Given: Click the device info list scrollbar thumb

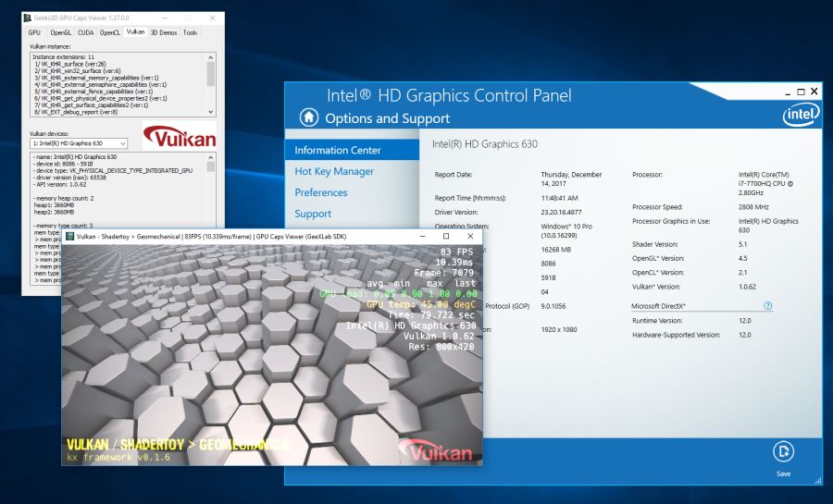Looking at the screenshot, I should click(211, 166).
